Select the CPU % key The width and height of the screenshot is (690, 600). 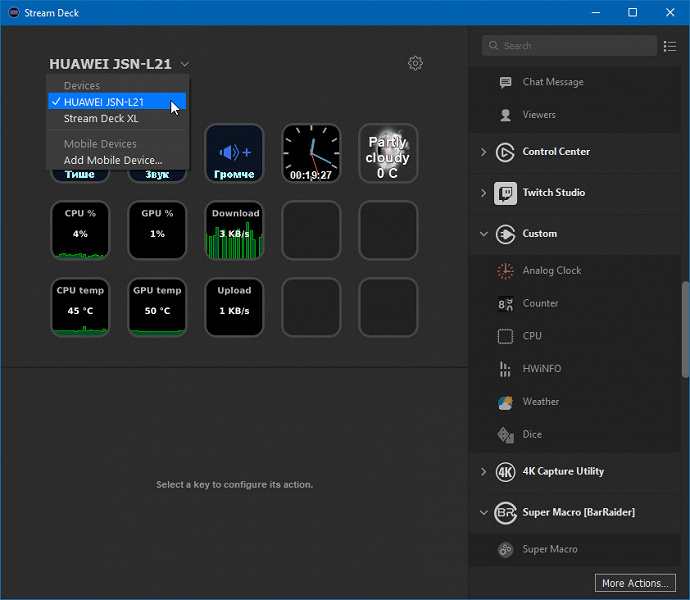tap(80, 230)
